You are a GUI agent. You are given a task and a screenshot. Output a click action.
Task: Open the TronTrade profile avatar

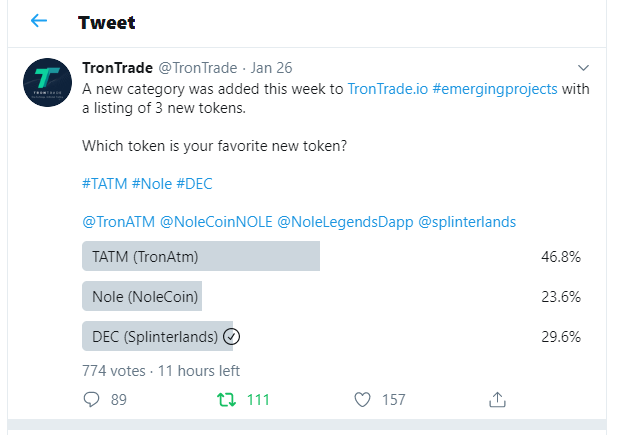46,82
